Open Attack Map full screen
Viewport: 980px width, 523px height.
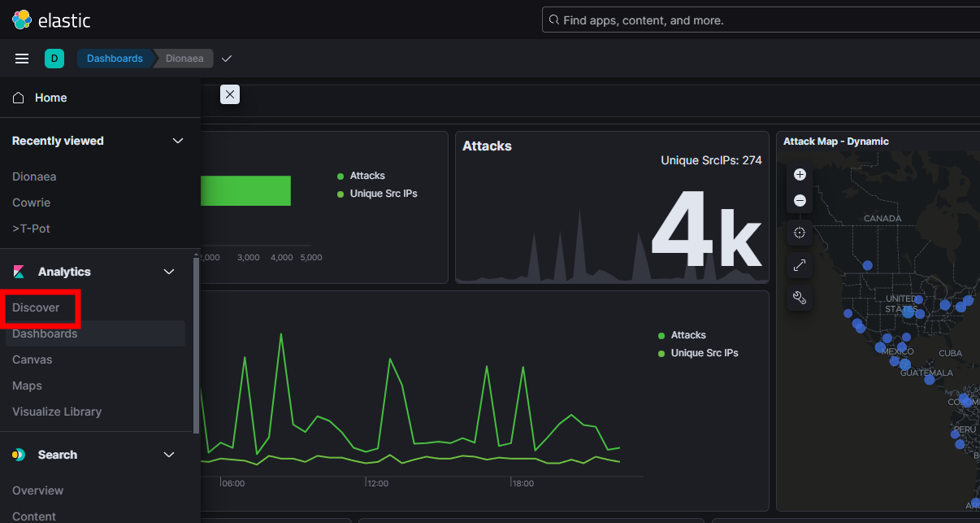[800, 265]
